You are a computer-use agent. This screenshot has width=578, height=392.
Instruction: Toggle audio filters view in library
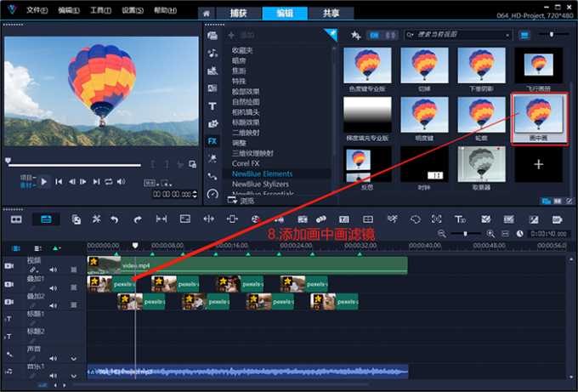390,36
